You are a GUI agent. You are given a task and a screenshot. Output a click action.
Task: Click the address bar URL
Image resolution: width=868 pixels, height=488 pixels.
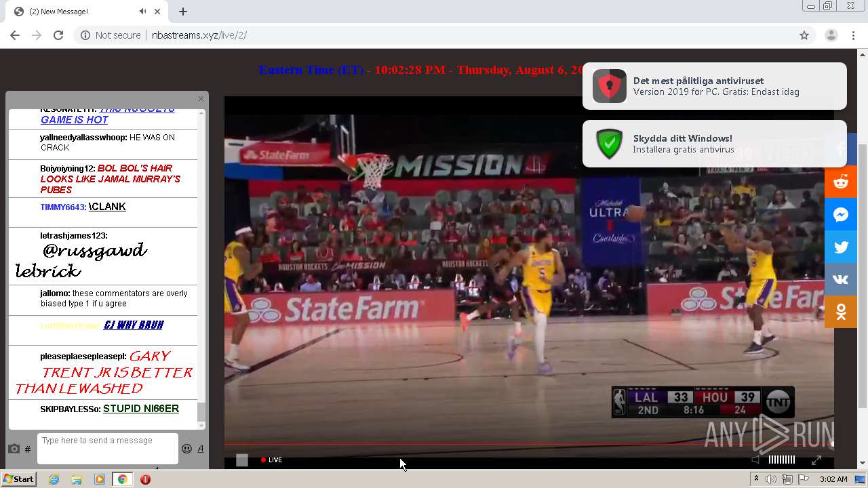(199, 35)
